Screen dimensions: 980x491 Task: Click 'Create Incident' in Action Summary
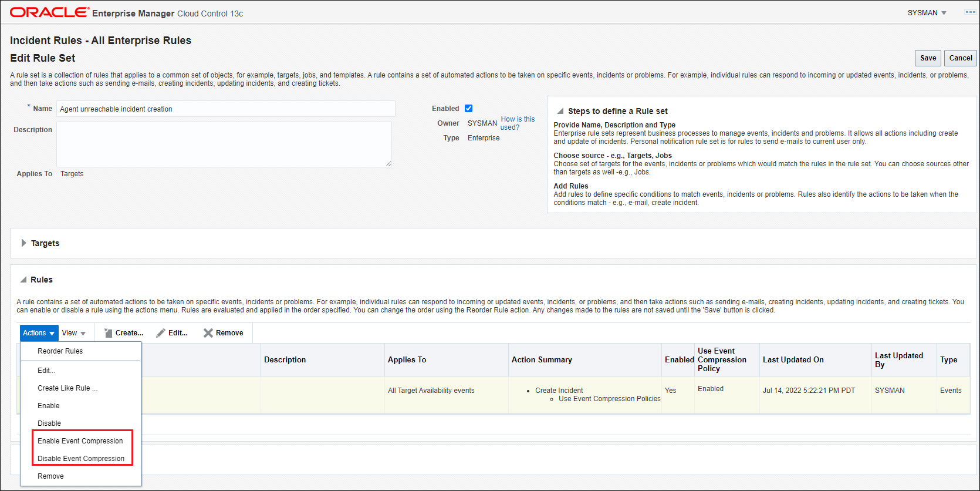pyautogui.click(x=559, y=391)
